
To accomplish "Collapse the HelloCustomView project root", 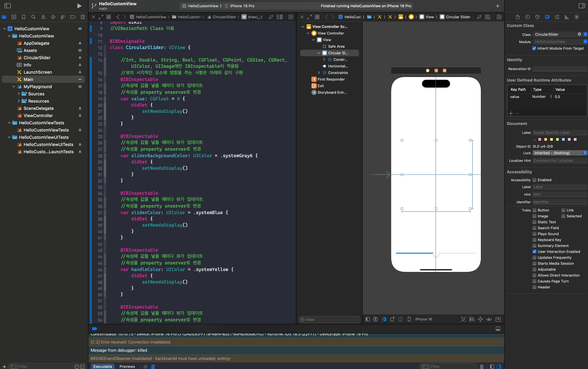I will tap(5, 29).
